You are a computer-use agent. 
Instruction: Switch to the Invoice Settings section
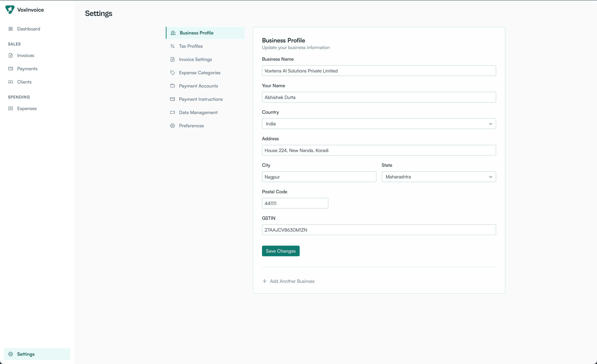(195, 59)
